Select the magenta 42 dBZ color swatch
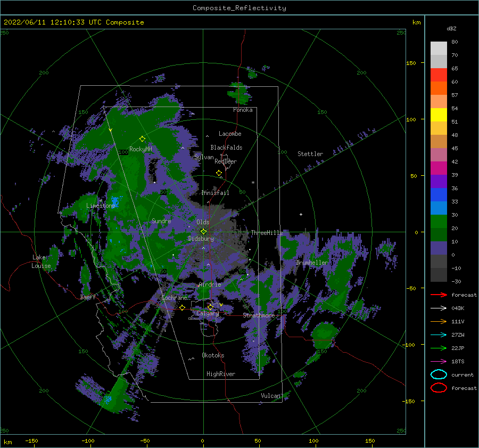479x448 pixels. (439, 168)
